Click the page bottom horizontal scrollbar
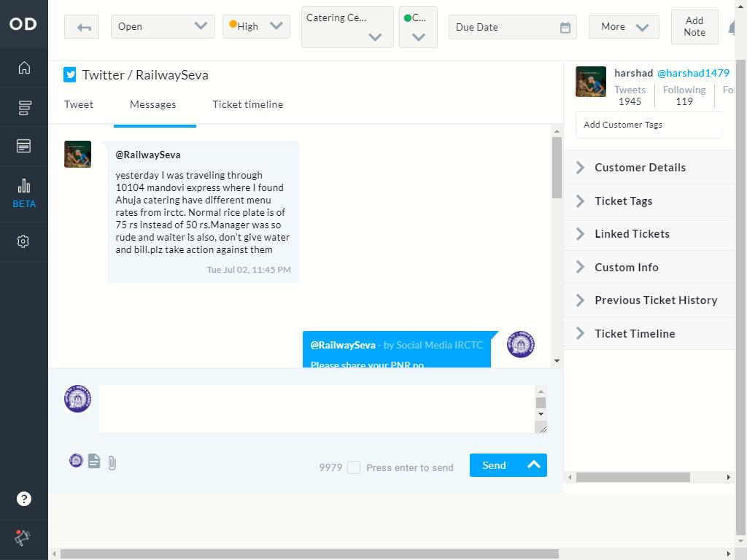This screenshot has height=560, width=747. [x=309, y=554]
